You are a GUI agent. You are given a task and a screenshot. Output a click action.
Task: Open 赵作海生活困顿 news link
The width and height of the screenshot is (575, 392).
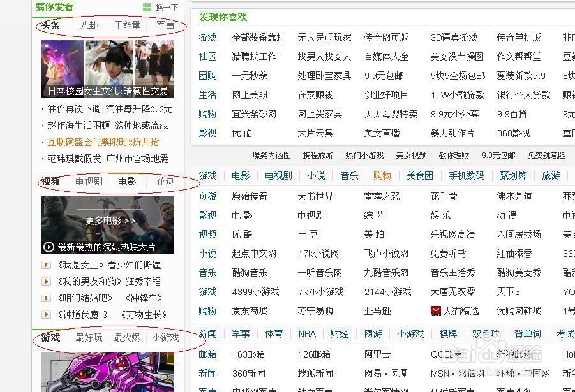(x=107, y=126)
